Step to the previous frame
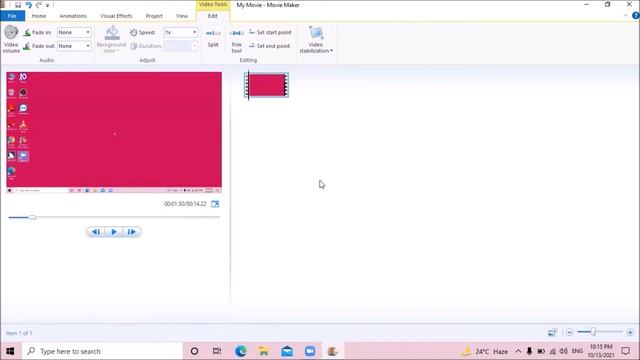The height and width of the screenshot is (360, 640). 96,232
